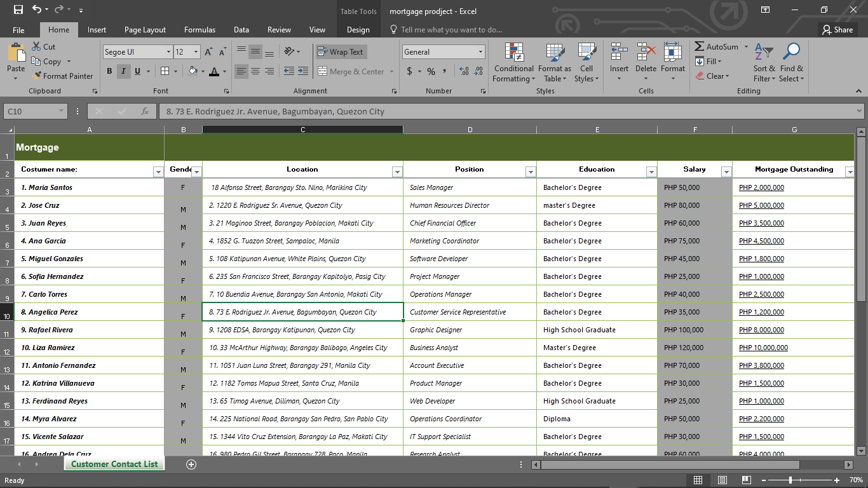Toggle Bold formatting button
868x488 pixels.
pyautogui.click(x=109, y=71)
